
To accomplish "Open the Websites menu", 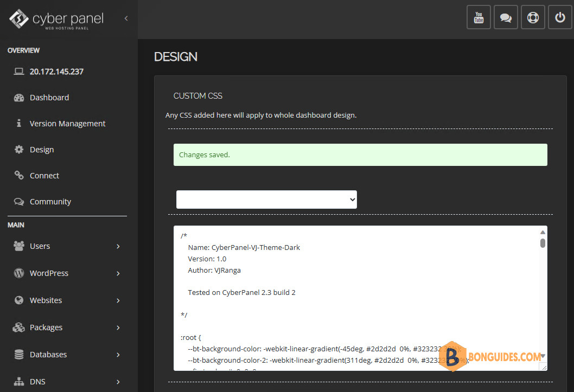I will [46, 300].
